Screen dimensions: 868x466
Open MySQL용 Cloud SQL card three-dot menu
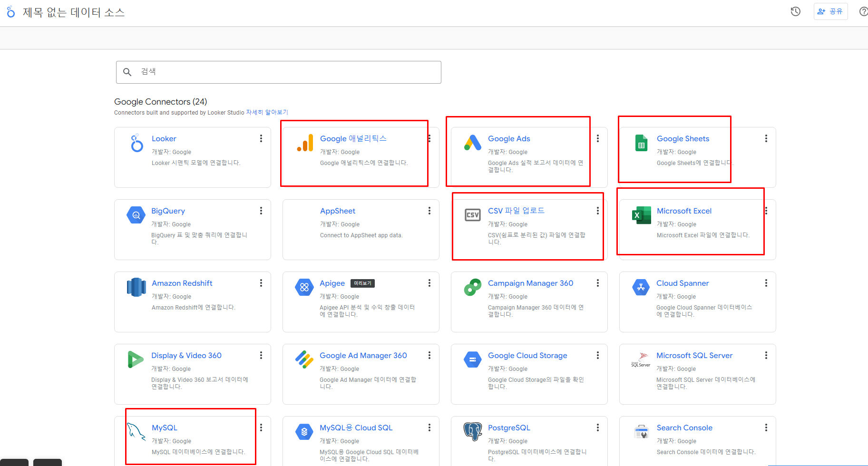point(429,427)
